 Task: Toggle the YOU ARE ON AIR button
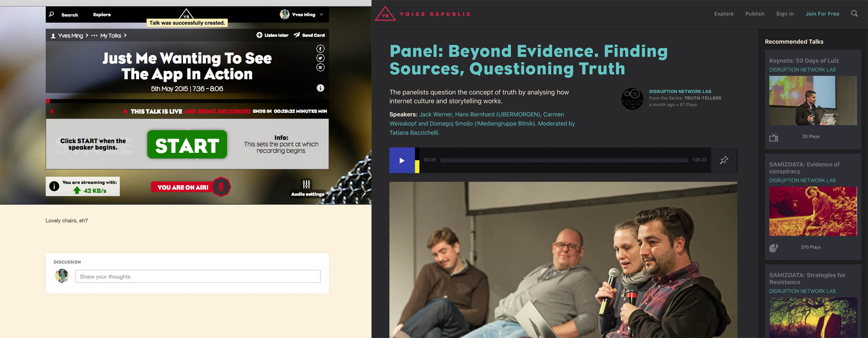pyautogui.click(x=183, y=187)
